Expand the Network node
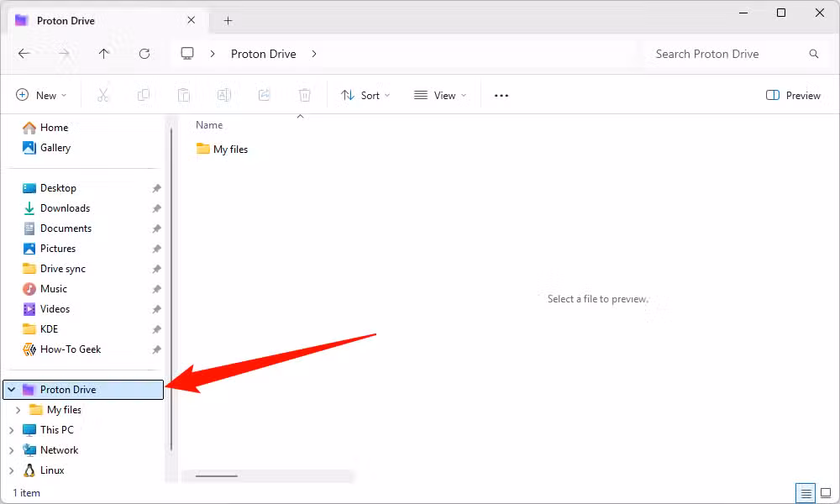The height and width of the screenshot is (504, 840). [x=11, y=450]
